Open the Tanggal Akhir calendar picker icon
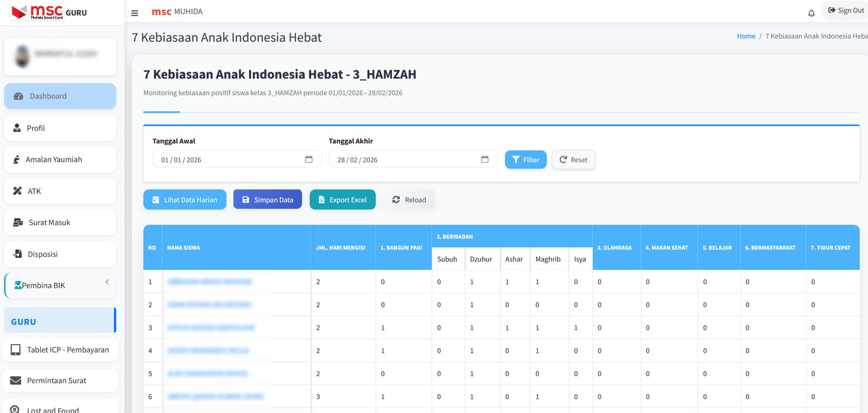This screenshot has width=868, height=413. point(485,159)
